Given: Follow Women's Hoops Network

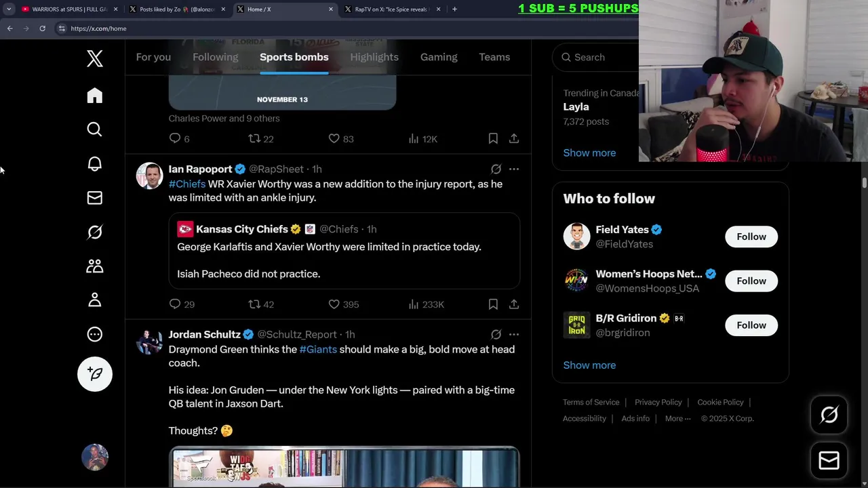Looking at the screenshot, I should coord(751,281).
